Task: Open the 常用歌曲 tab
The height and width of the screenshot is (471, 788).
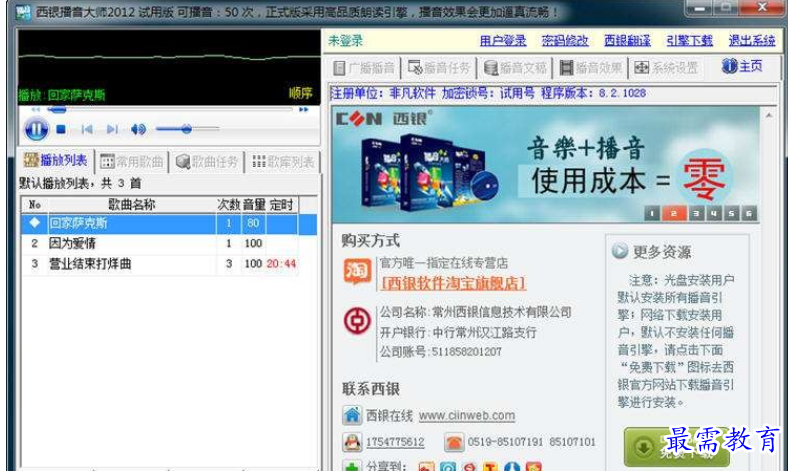Action: (132, 161)
